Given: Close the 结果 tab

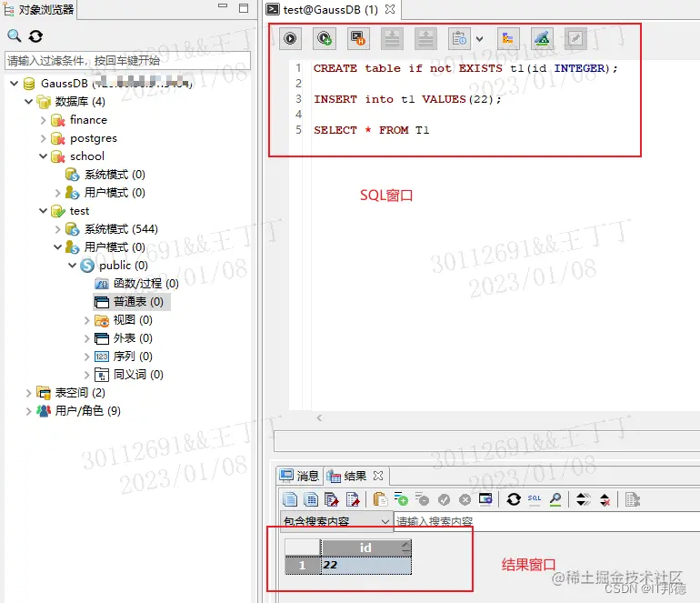Looking at the screenshot, I should (x=378, y=476).
